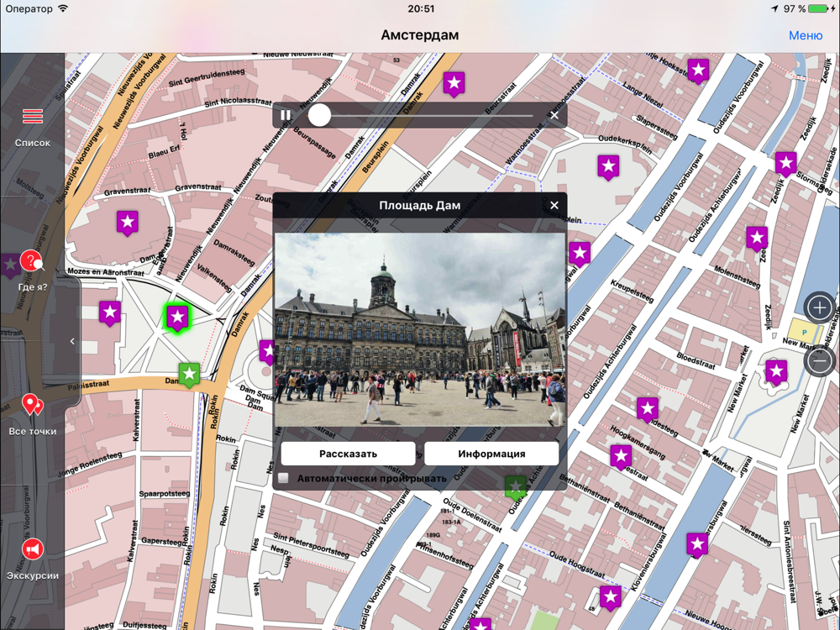Select green star marker near Paleisstraat
Viewport: 840px width, 630px height.
tap(189, 375)
